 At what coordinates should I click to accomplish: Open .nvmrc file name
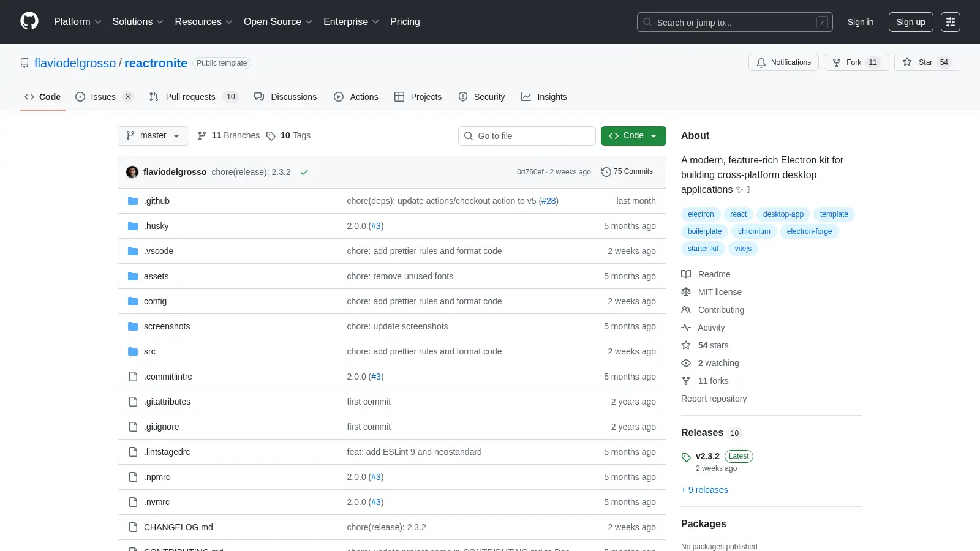157,502
